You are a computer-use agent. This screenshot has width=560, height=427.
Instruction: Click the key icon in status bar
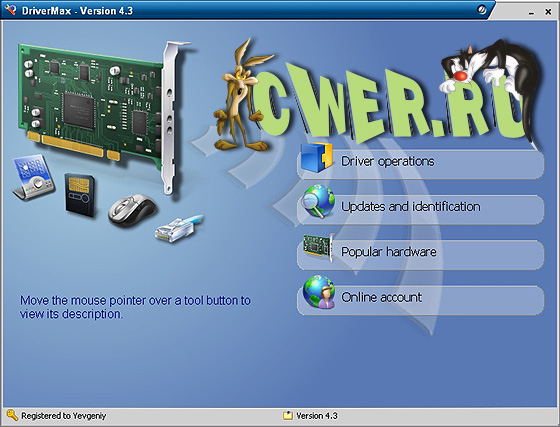coord(12,416)
